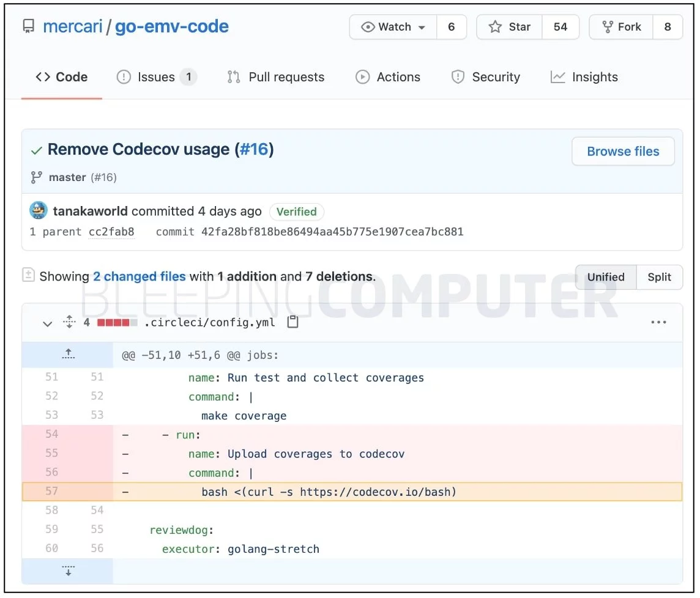Open the (#16) link next to master

tap(103, 177)
